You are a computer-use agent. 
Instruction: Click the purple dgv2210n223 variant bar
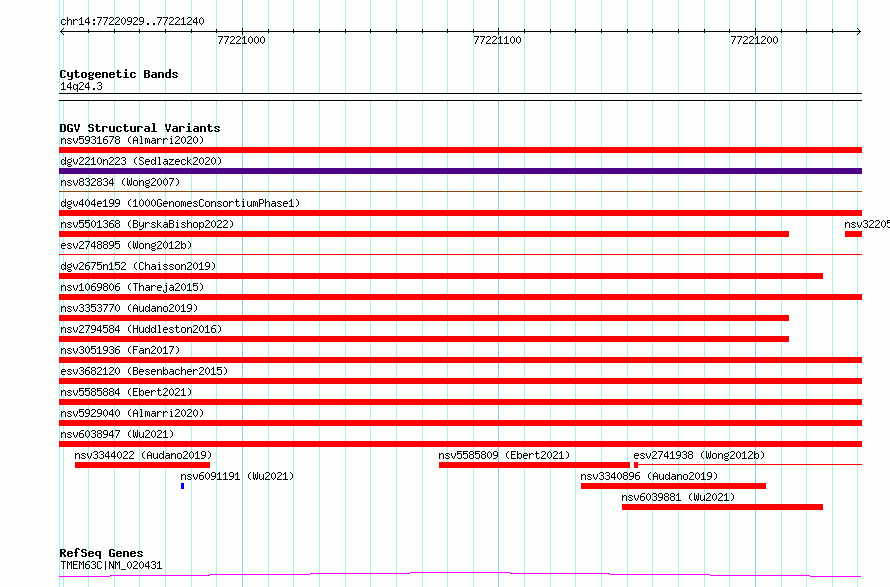(x=460, y=171)
